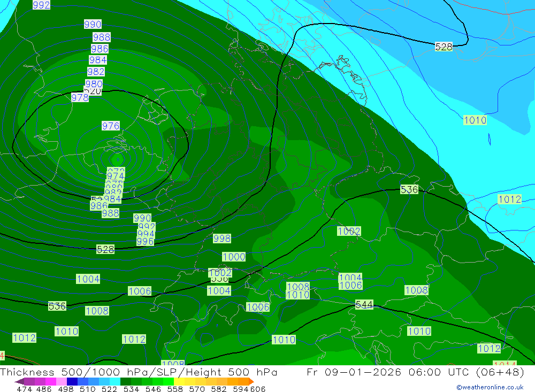This screenshot has width=535, height=392.
Task: Click the brightest lime green legend swatch
Action: [169, 381]
